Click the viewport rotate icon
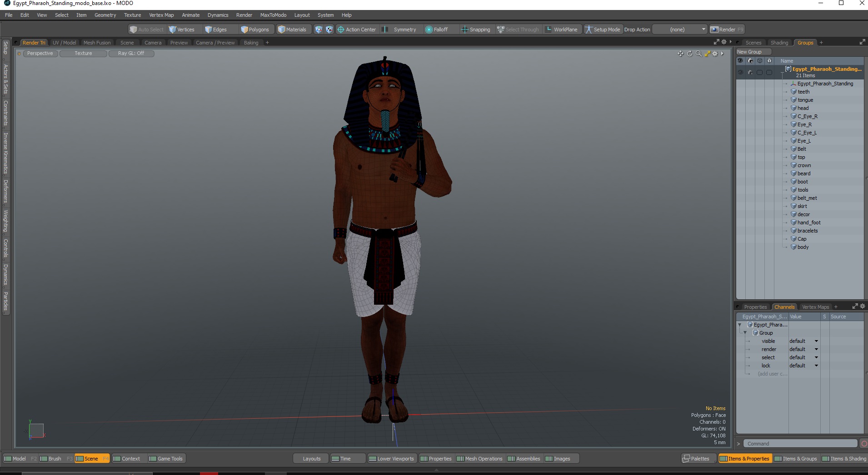Image resolution: width=868 pixels, height=475 pixels. (x=689, y=54)
